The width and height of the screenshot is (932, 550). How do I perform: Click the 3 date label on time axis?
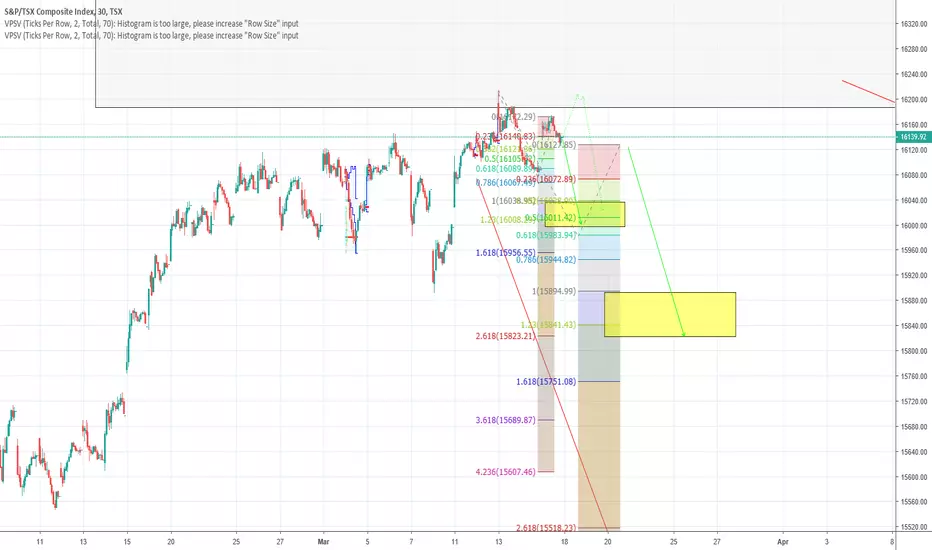tap(827, 542)
